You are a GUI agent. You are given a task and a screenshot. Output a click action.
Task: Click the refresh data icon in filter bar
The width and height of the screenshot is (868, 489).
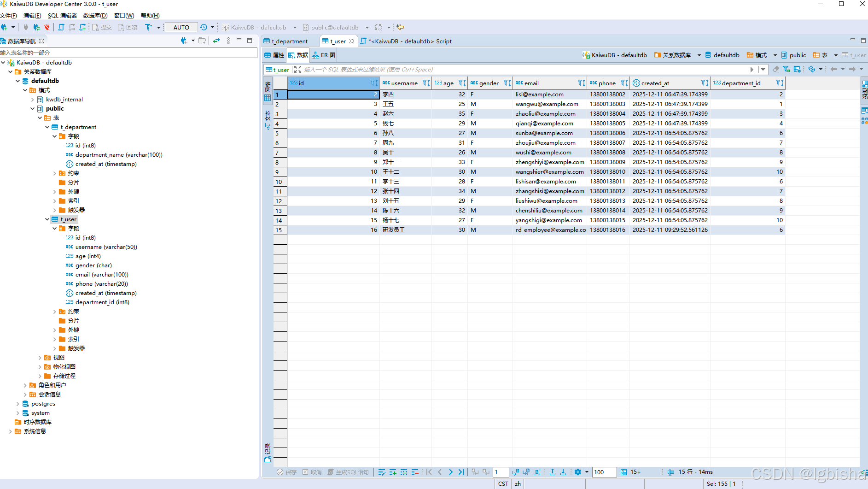click(x=812, y=69)
